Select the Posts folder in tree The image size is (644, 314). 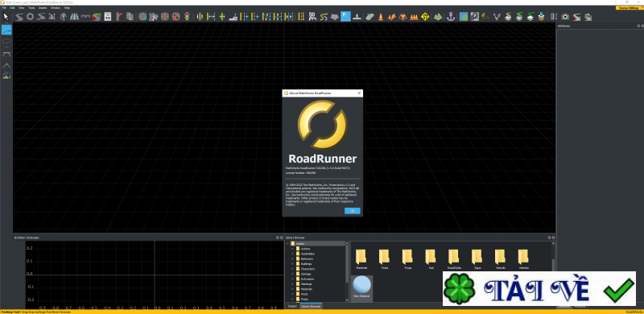[304, 294]
